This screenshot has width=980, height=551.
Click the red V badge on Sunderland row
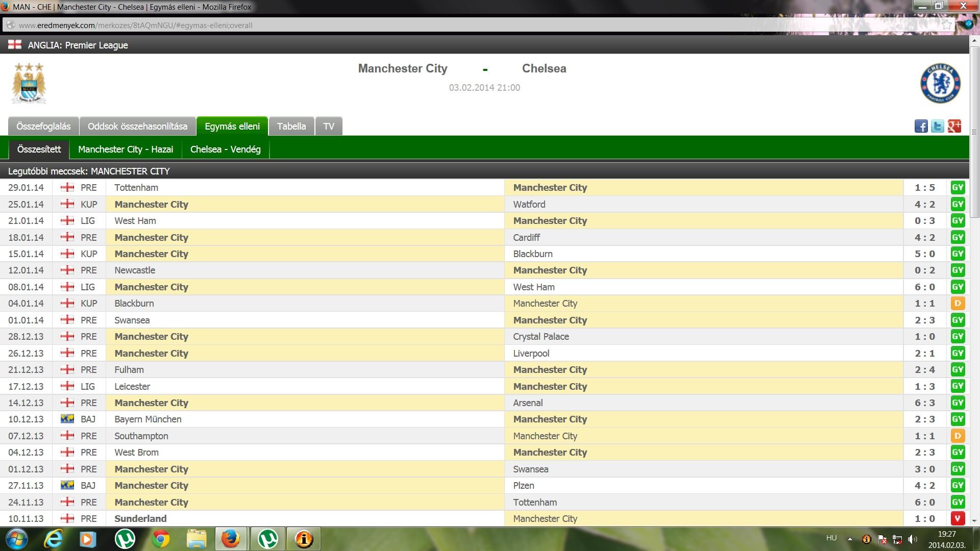(x=958, y=518)
